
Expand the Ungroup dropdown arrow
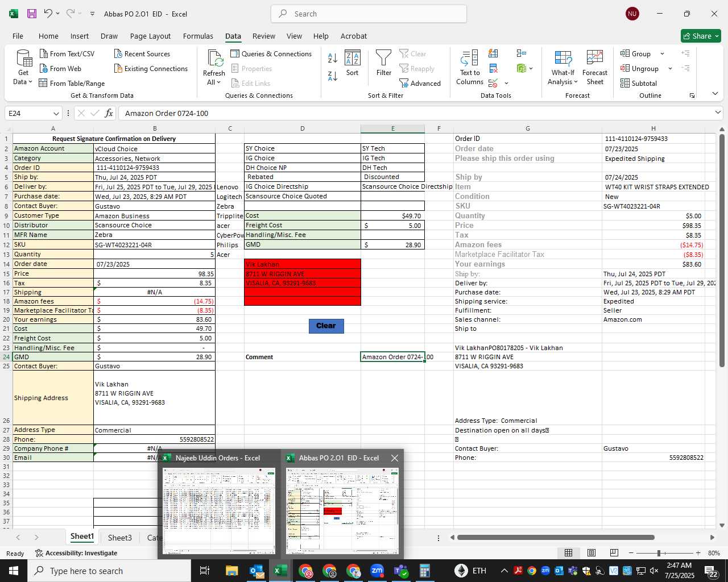tap(670, 69)
